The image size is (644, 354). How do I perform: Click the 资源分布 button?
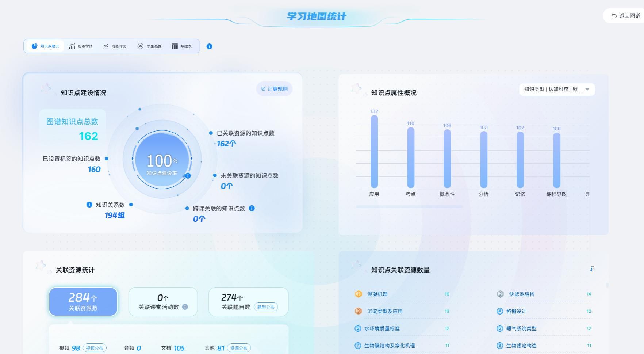coord(239,348)
